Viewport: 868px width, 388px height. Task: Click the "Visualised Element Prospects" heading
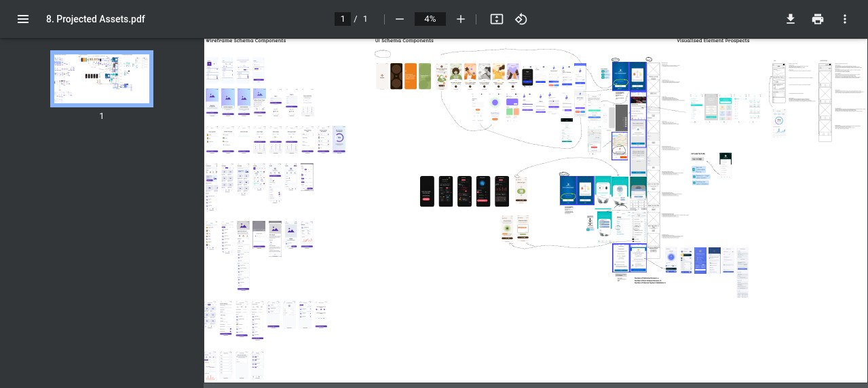coord(713,41)
